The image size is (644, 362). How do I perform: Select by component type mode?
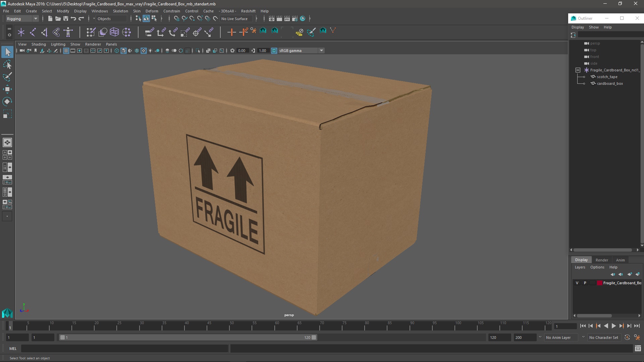154,18
